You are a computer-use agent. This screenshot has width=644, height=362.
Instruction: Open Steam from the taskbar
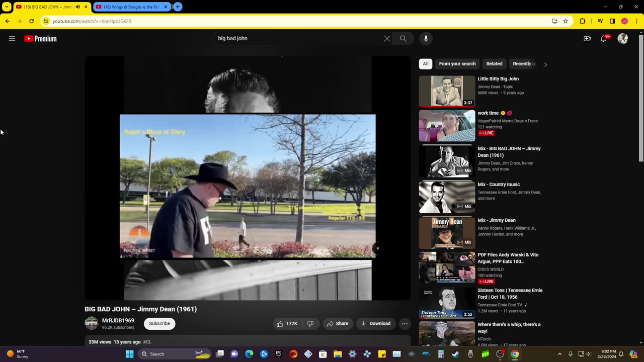pos(455,354)
